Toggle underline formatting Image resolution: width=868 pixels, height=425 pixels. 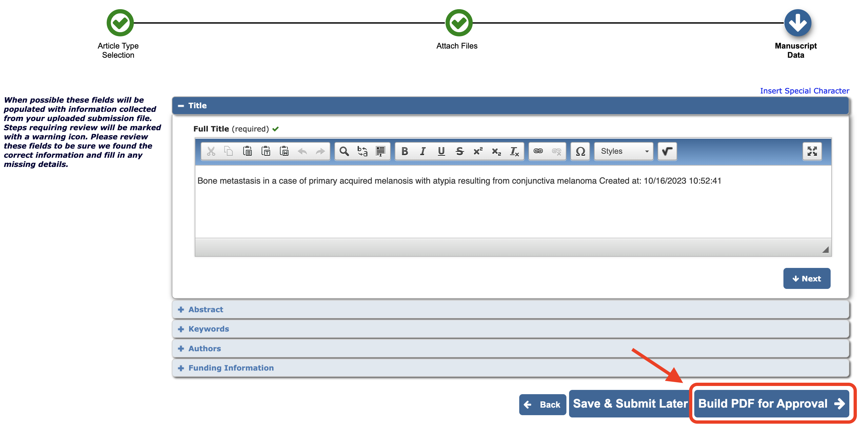pyautogui.click(x=441, y=151)
